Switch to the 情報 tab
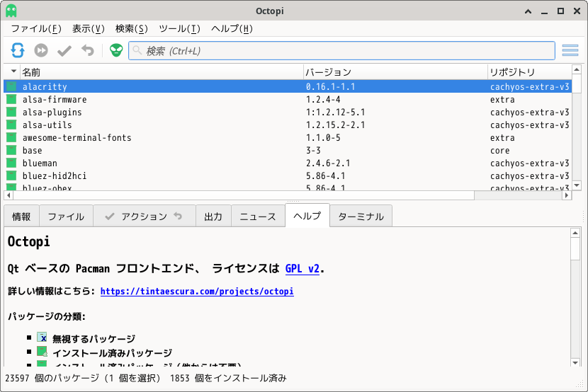 click(21, 217)
